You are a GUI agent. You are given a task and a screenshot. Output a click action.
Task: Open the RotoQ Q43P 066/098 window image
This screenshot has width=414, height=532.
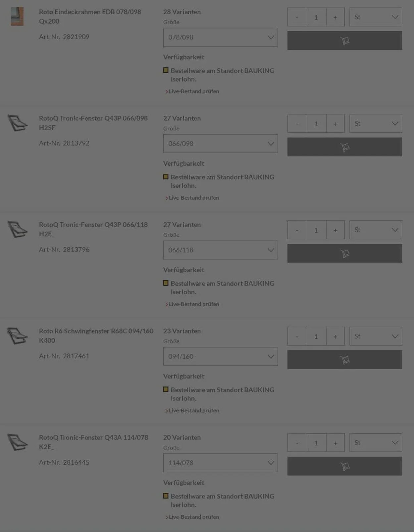tap(17, 123)
